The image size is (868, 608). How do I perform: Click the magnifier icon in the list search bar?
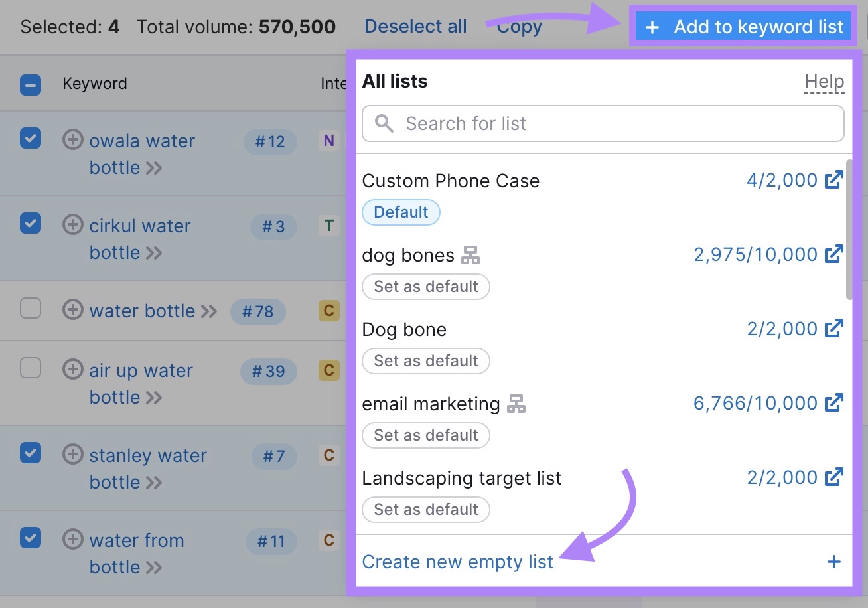384,123
